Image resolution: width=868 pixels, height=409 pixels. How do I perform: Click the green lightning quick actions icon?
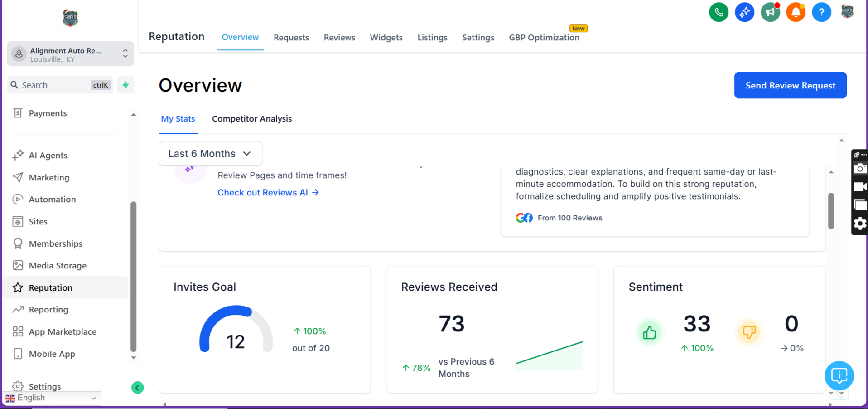(125, 85)
